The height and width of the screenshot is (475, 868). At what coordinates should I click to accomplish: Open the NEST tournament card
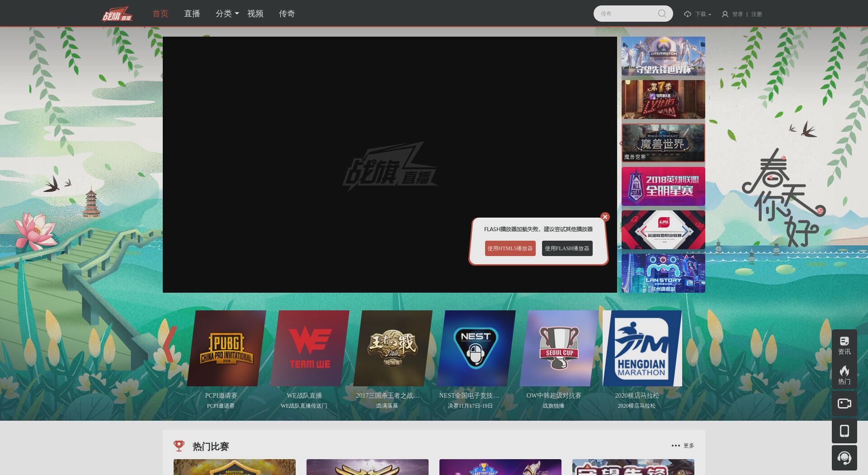(x=476, y=348)
